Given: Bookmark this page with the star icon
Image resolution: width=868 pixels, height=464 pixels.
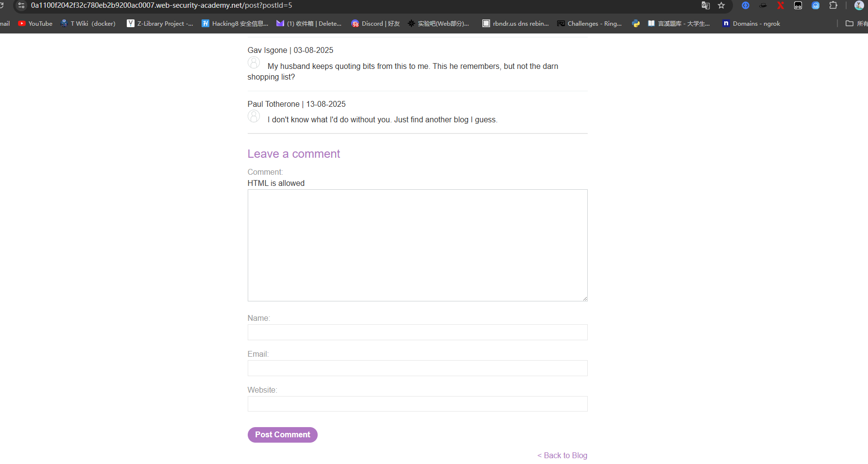Looking at the screenshot, I should pos(721,5).
